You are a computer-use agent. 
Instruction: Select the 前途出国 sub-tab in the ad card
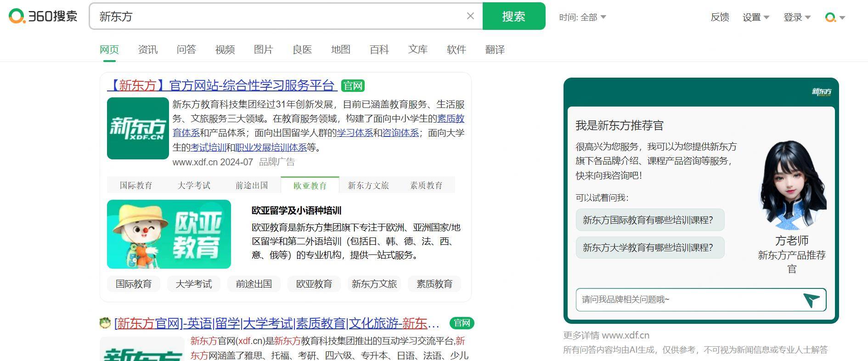252,185
